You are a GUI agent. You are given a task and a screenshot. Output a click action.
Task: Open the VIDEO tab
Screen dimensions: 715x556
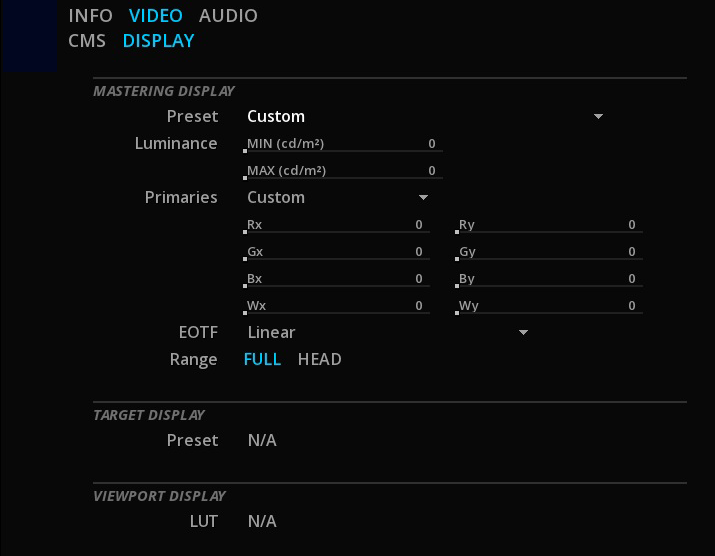(155, 16)
